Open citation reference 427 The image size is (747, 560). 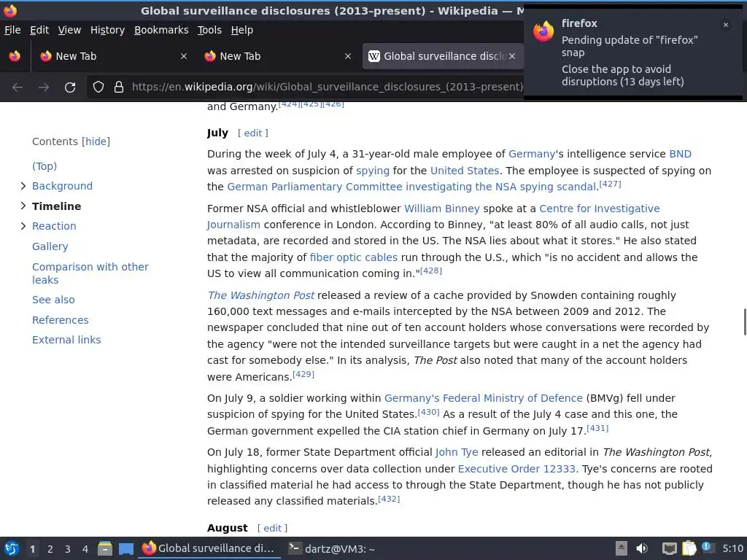[610, 184]
